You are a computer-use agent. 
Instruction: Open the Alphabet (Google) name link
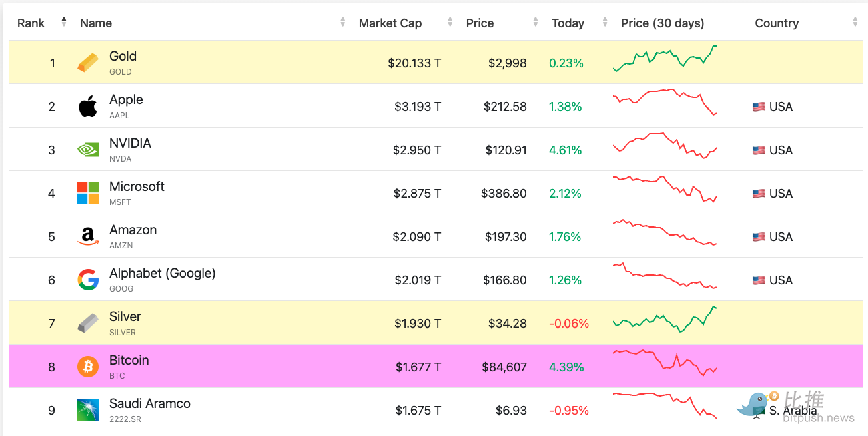[x=162, y=274]
